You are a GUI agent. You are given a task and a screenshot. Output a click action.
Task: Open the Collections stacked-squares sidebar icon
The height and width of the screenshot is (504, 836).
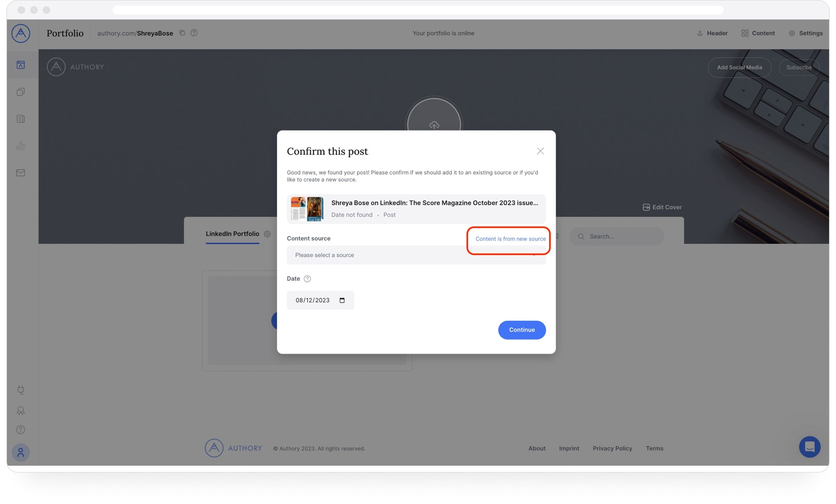tap(21, 92)
